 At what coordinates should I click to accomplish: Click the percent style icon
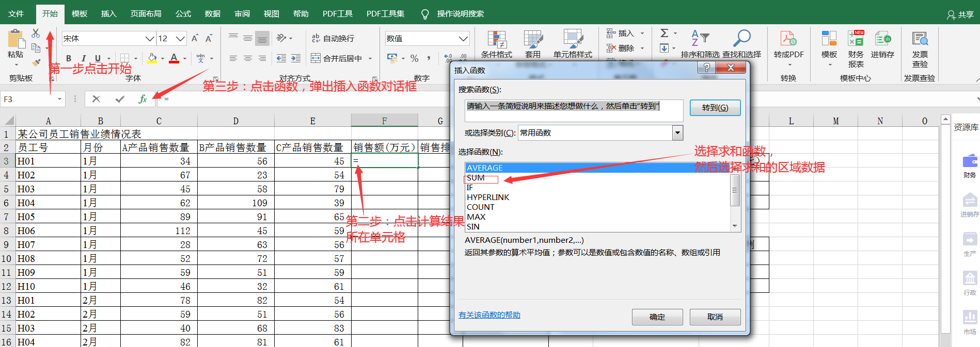(414, 58)
